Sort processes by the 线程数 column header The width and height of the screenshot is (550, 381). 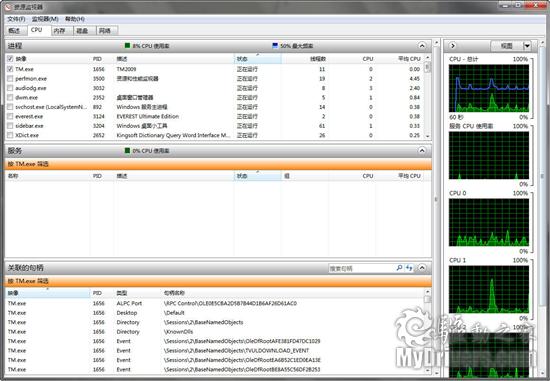tap(304, 59)
